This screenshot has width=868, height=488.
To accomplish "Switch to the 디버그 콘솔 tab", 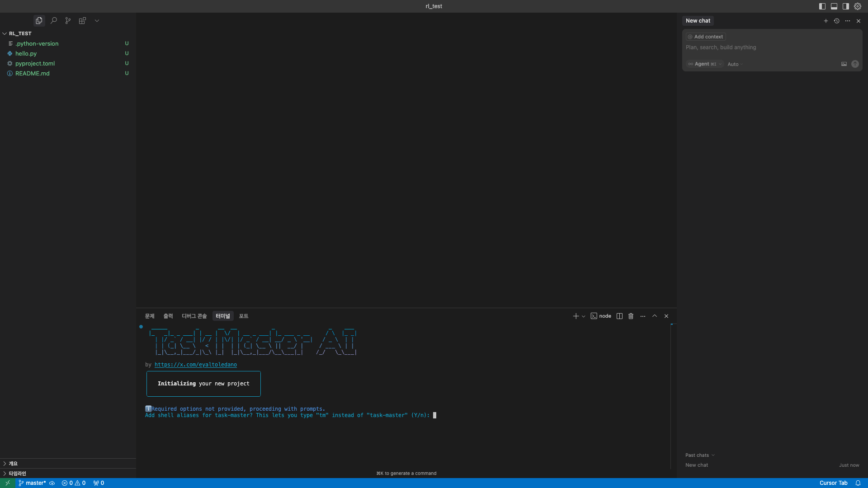I will [194, 316].
